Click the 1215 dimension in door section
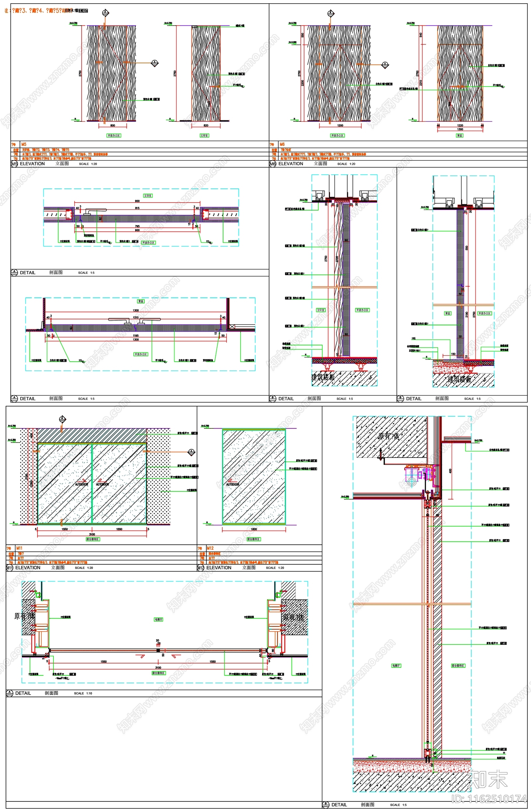The height and width of the screenshot is (812, 531). 135,318
